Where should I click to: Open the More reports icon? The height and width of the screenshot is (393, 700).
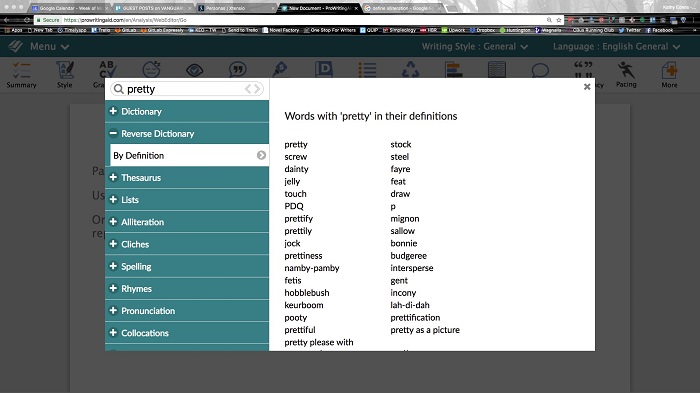click(x=669, y=75)
